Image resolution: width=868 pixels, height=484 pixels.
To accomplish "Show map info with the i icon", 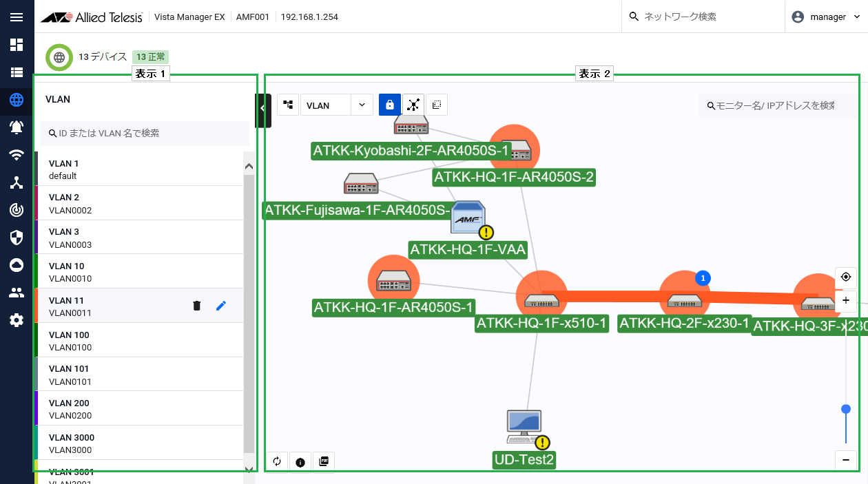I will pos(300,461).
